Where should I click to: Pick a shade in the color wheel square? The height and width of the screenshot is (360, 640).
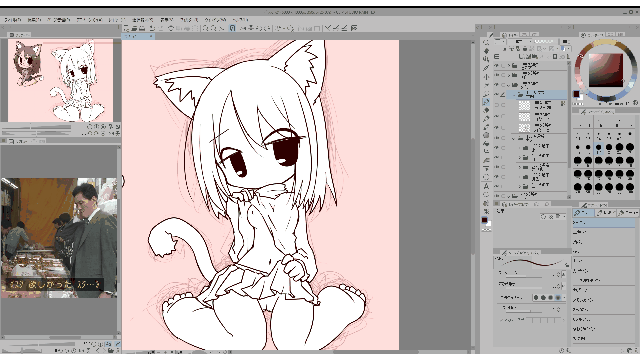(x=606, y=70)
